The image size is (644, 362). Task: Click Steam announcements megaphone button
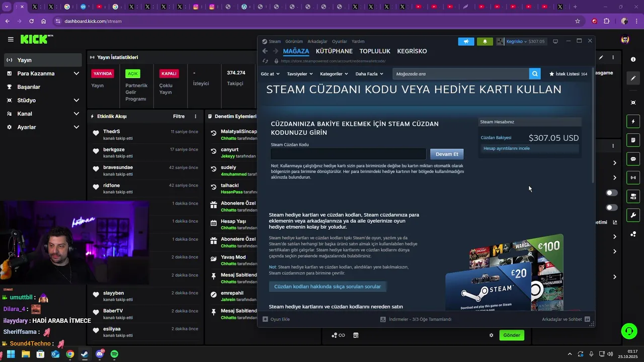pos(466,41)
